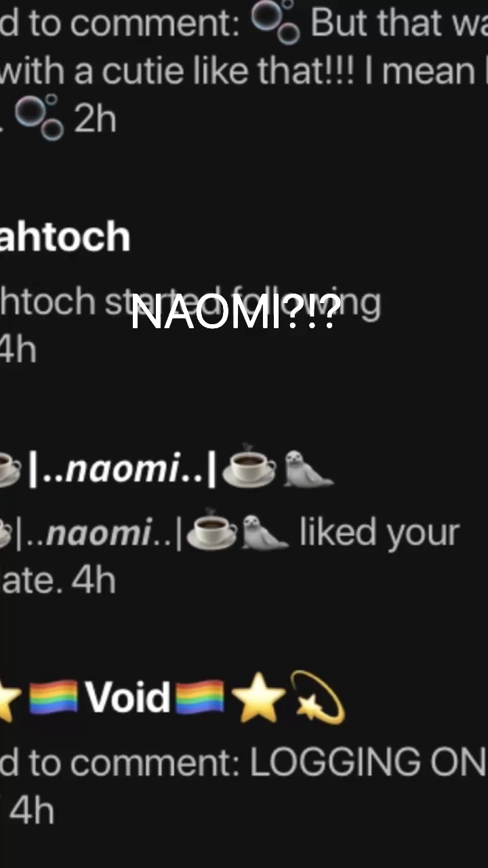Click the coffee cup emoji before 'liked your'

[x=211, y=530]
